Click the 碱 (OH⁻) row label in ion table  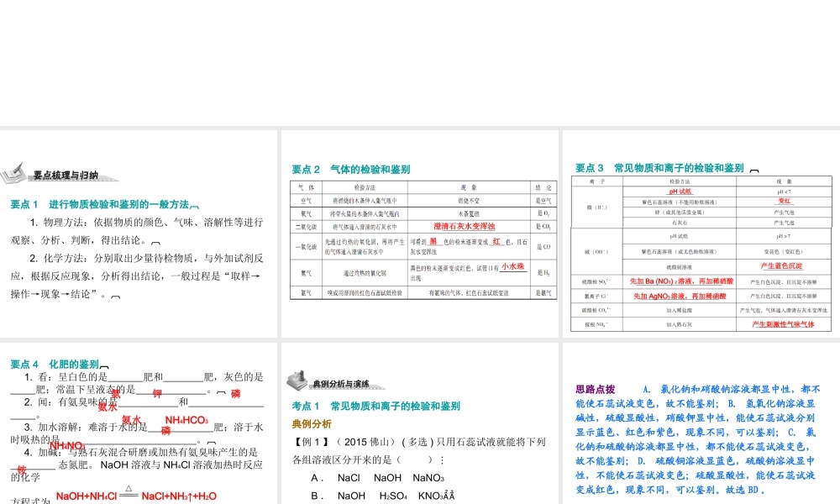tap(596, 251)
